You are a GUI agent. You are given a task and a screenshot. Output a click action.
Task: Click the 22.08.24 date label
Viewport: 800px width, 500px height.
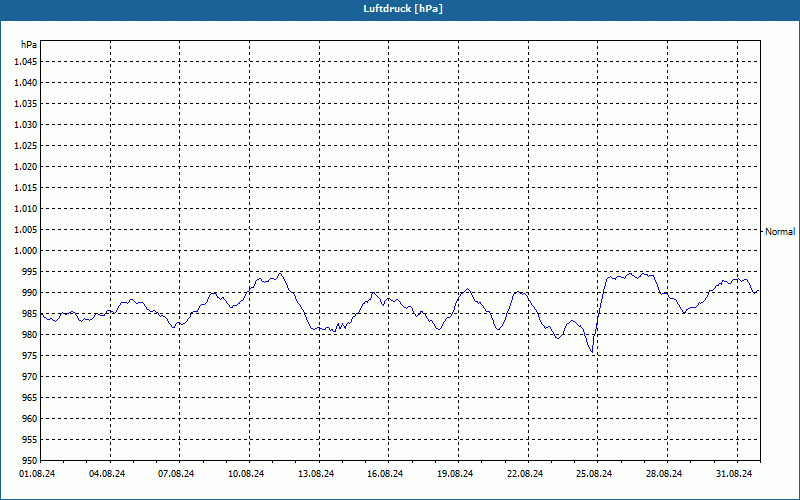(x=525, y=474)
